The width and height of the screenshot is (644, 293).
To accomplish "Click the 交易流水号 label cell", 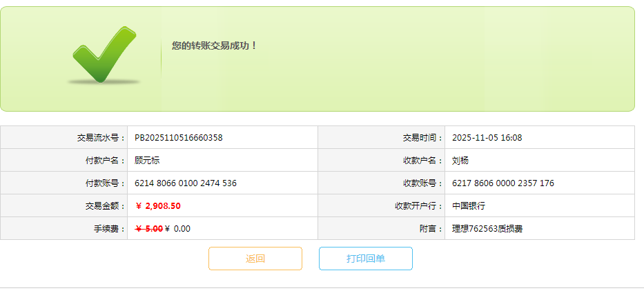I will pos(98,137).
